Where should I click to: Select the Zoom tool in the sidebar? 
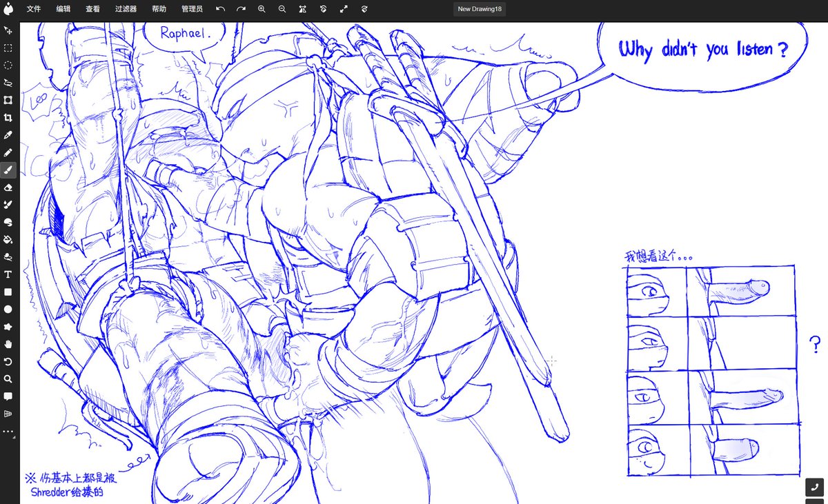pos(9,379)
